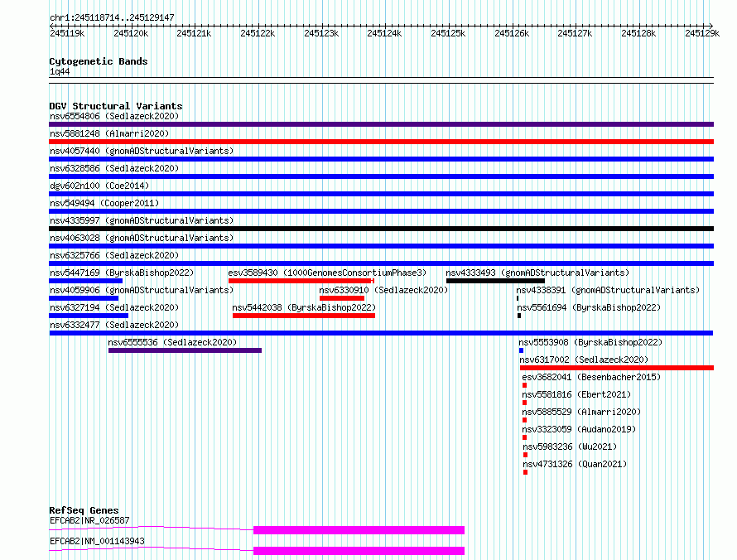
Task: Open the nsv5447169 (ByrskaBishop2022) label
Action: click(x=122, y=273)
